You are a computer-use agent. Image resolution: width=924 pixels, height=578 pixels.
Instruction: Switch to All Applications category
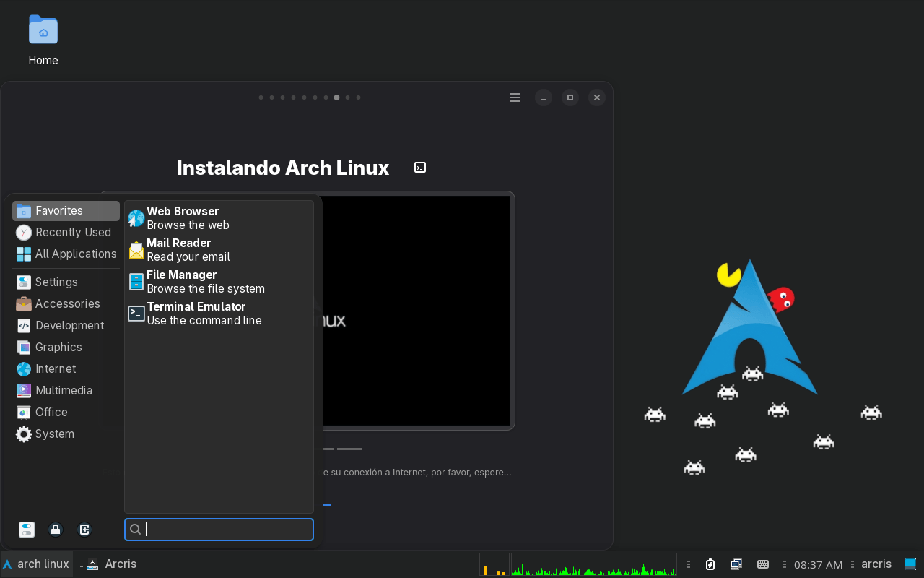point(66,254)
